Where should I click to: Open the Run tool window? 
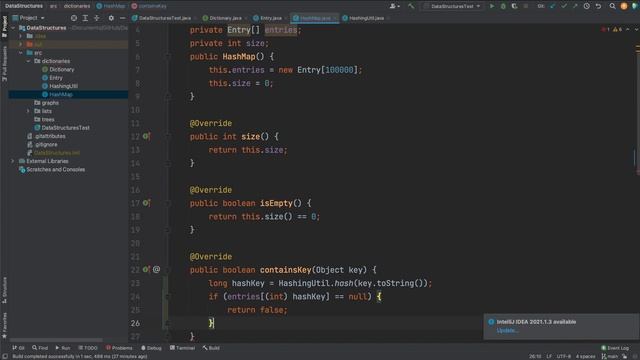point(62,348)
